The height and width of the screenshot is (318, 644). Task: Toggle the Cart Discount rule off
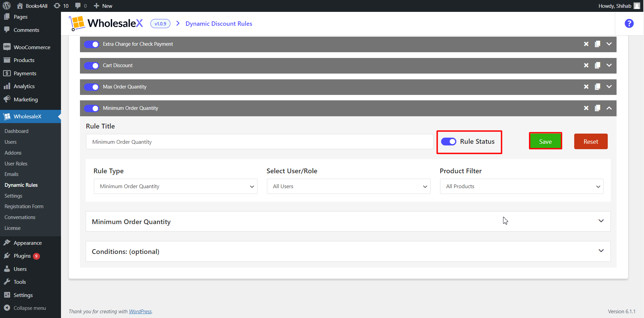click(91, 65)
